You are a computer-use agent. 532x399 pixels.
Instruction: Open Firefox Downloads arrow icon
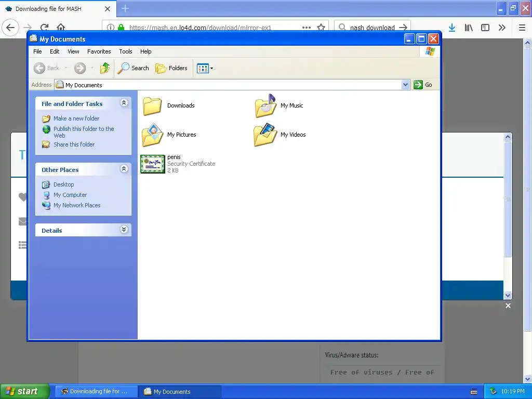pyautogui.click(x=452, y=28)
